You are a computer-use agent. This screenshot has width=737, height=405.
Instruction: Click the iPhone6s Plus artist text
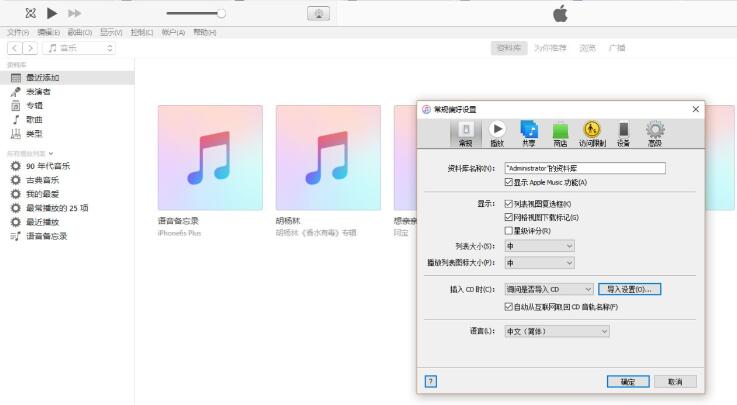point(179,233)
